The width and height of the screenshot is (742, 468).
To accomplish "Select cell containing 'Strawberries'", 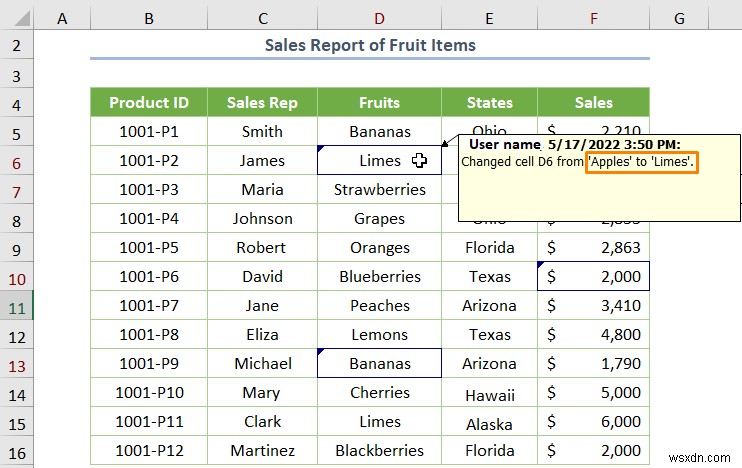I will pos(379,189).
